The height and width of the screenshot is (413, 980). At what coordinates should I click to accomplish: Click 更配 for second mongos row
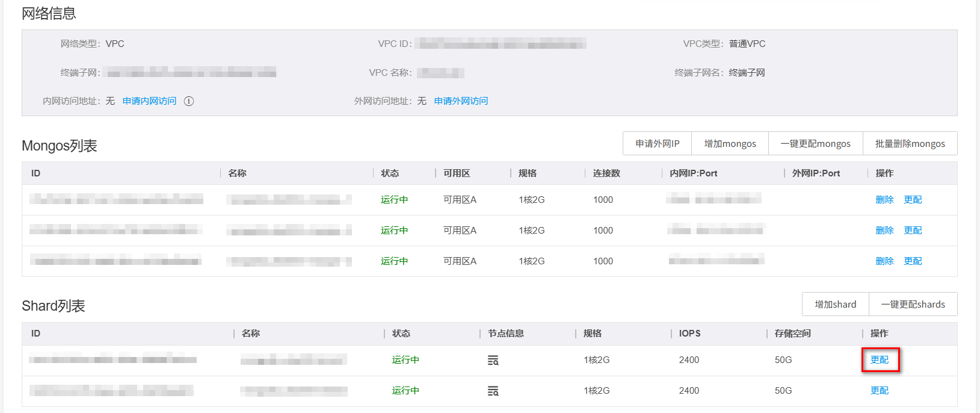[x=913, y=231]
